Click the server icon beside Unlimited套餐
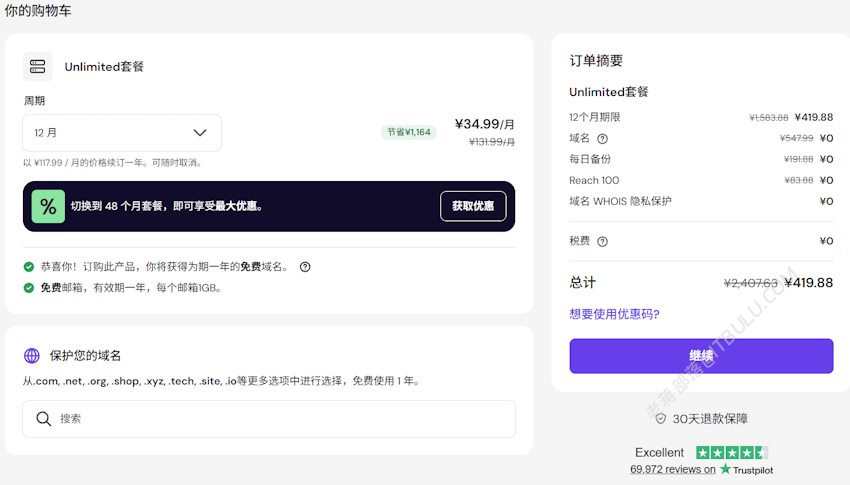Image resolution: width=850 pixels, height=485 pixels. tap(37, 67)
